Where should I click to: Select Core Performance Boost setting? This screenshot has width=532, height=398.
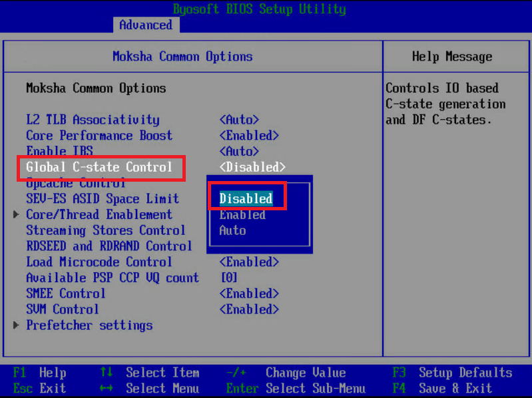click(99, 135)
